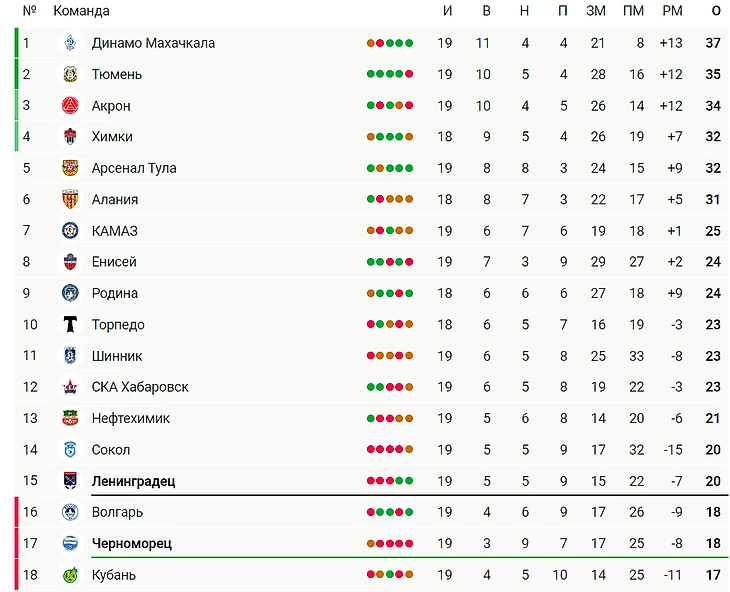Select the Шинник row in the table
Image resolution: width=730 pixels, height=592 pixels.
pyautogui.click(x=372, y=356)
